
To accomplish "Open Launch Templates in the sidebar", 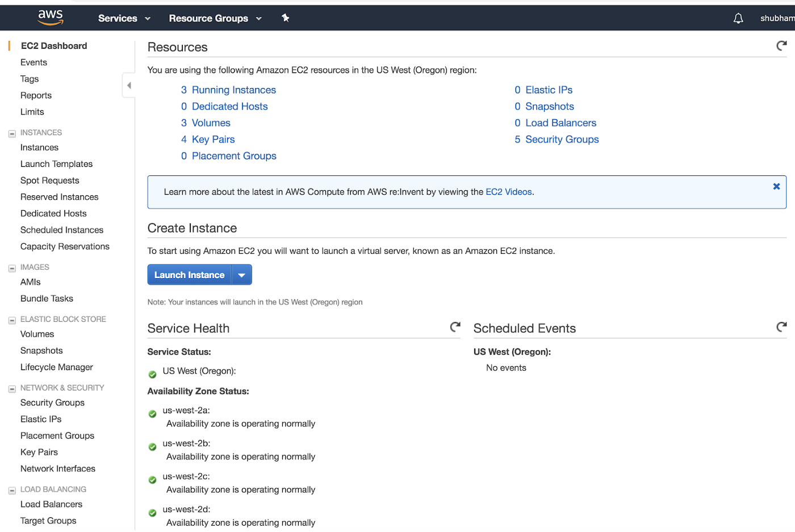I will (x=56, y=164).
